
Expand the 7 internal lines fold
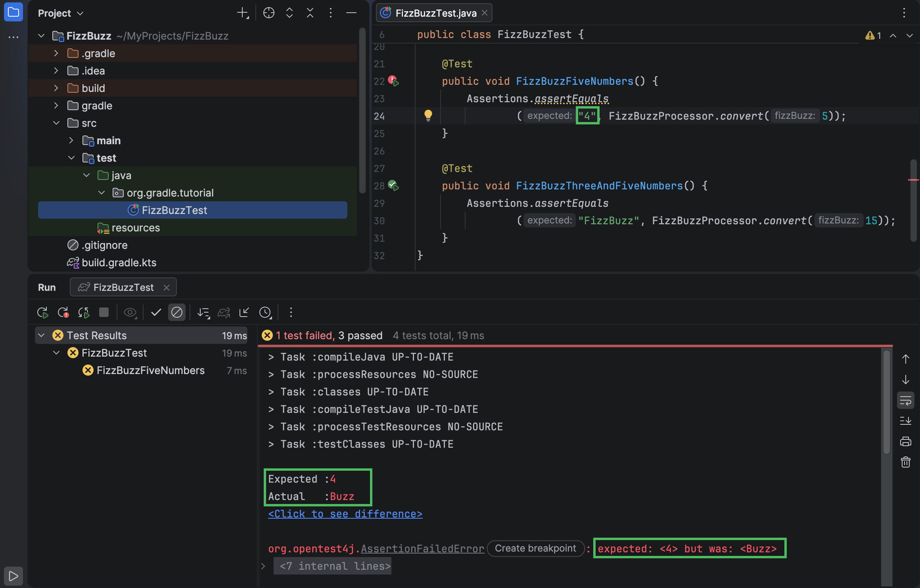263,566
